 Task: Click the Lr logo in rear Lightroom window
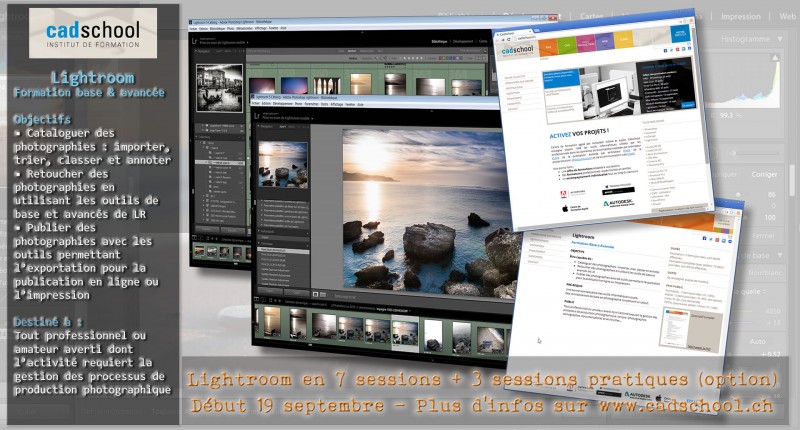click(x=194, y=41)
